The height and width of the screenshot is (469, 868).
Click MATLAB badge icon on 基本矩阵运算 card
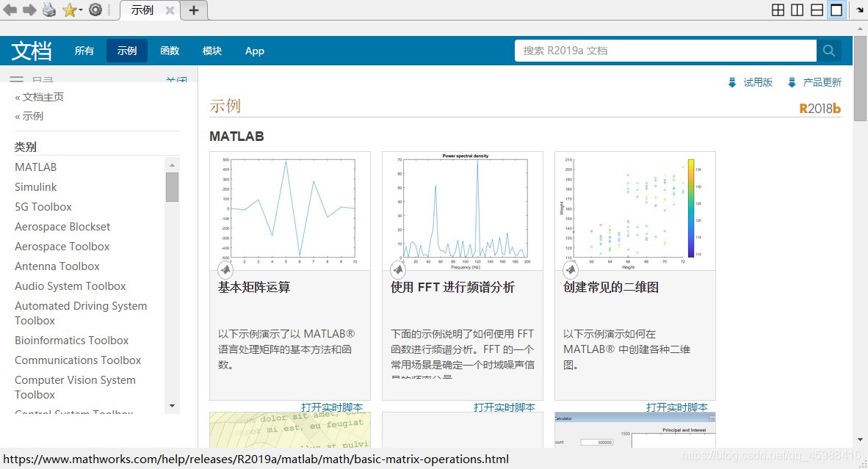coord(225,270)
